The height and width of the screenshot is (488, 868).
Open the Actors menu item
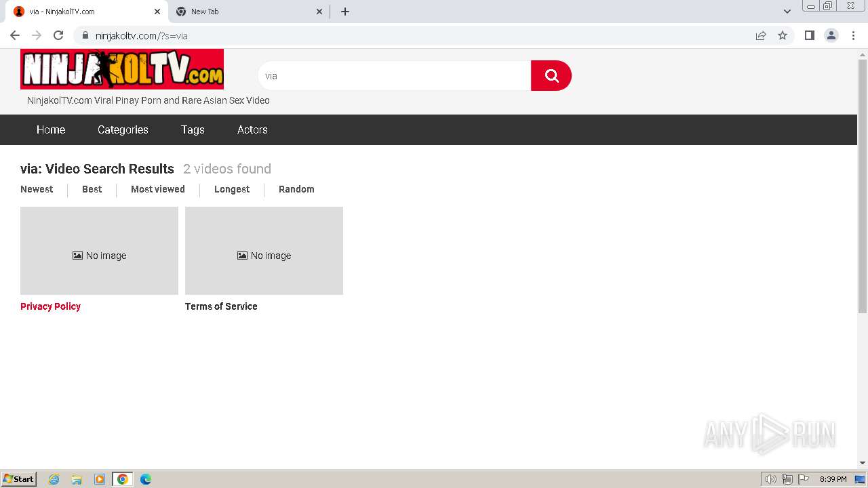click(x=252, y=129)
